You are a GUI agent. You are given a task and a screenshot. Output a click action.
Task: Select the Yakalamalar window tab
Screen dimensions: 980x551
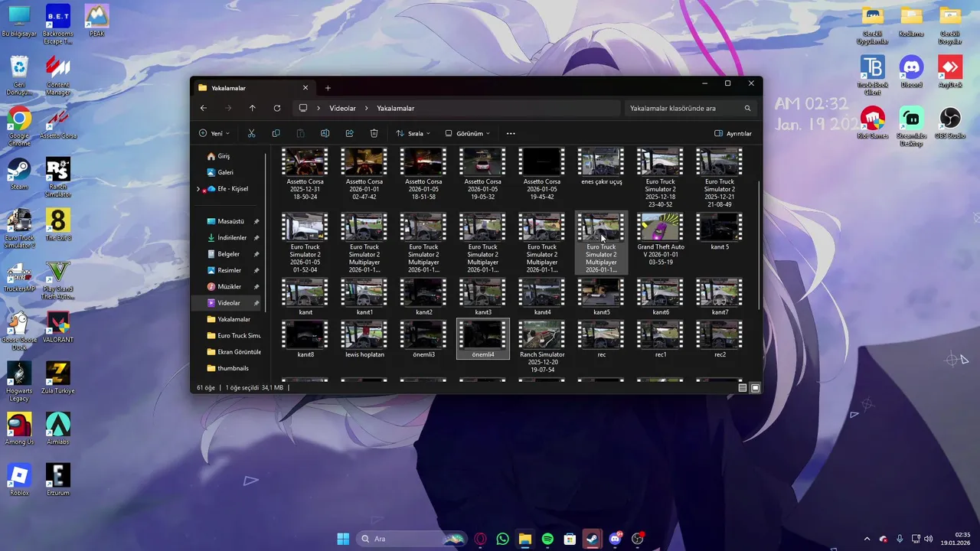tap(253, 87)
